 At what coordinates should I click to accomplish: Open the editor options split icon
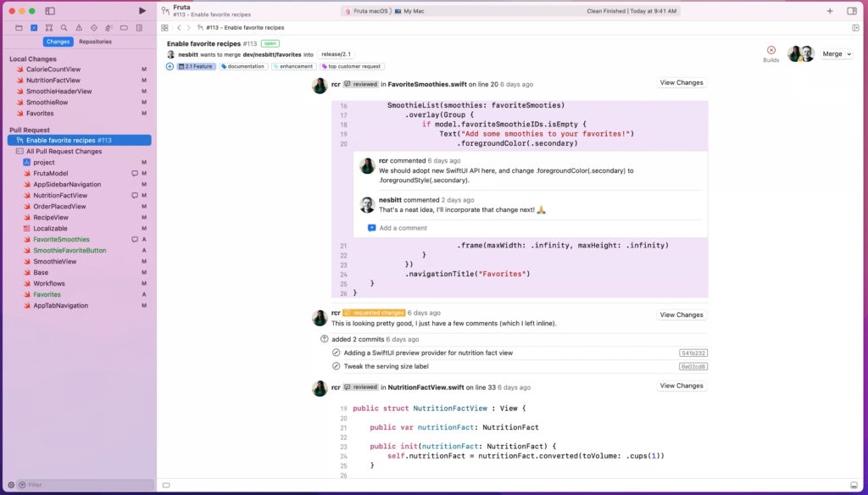[855, 28]
